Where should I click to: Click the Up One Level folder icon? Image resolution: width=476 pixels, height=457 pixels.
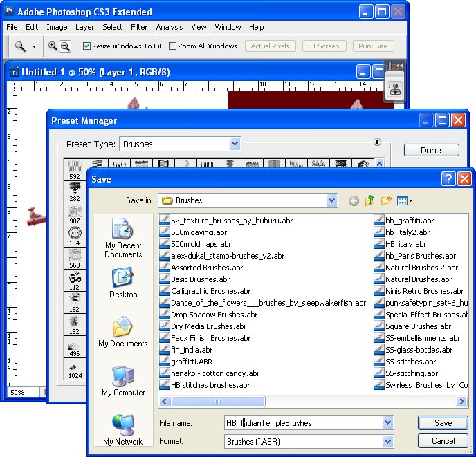369,200
